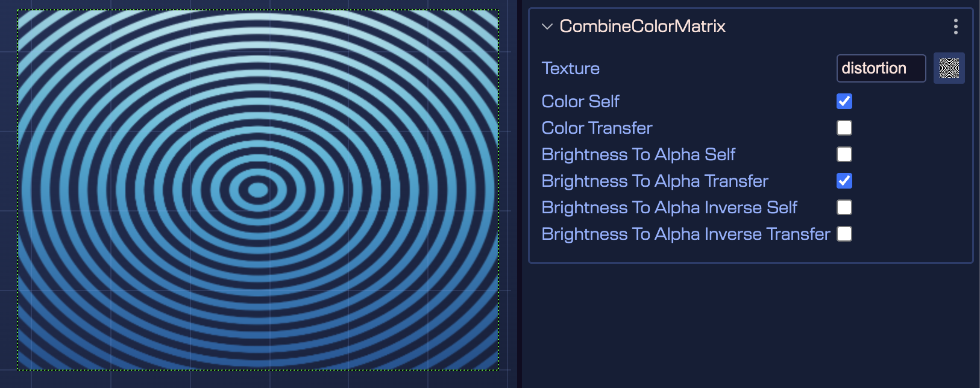Viewport: 980px width, 388px height.
Task: Open the CombineColorMatrix options menu
Action: tap(955, 27)
